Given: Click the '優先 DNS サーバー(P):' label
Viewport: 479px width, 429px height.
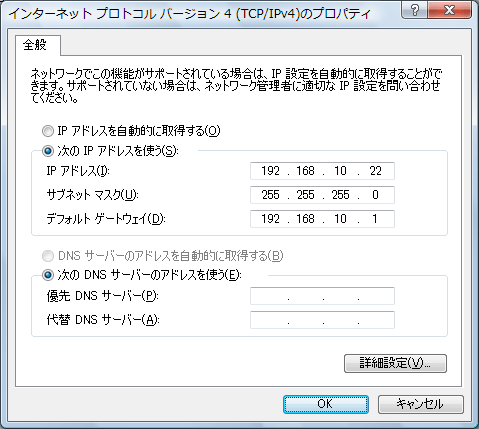Looking at the screenshot, I should click(103, 296).
